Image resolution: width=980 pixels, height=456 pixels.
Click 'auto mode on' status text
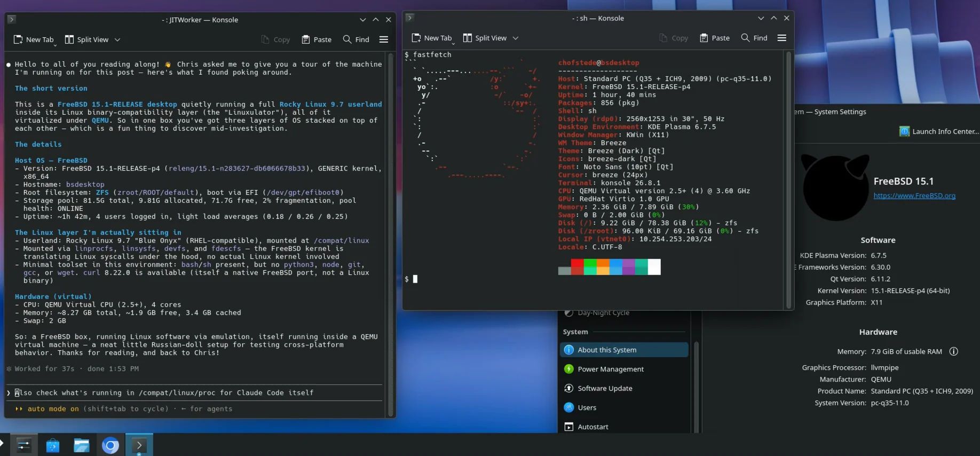coord(53,408)
